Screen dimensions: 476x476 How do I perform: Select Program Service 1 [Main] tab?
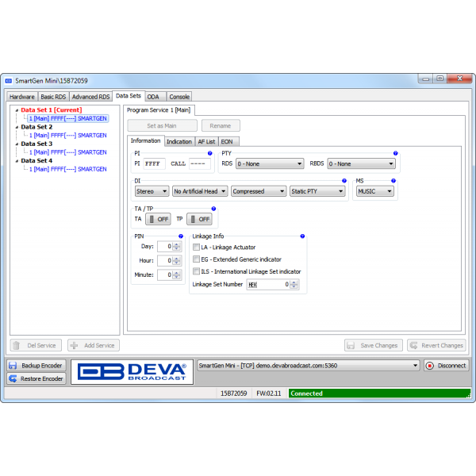point(159,110)
